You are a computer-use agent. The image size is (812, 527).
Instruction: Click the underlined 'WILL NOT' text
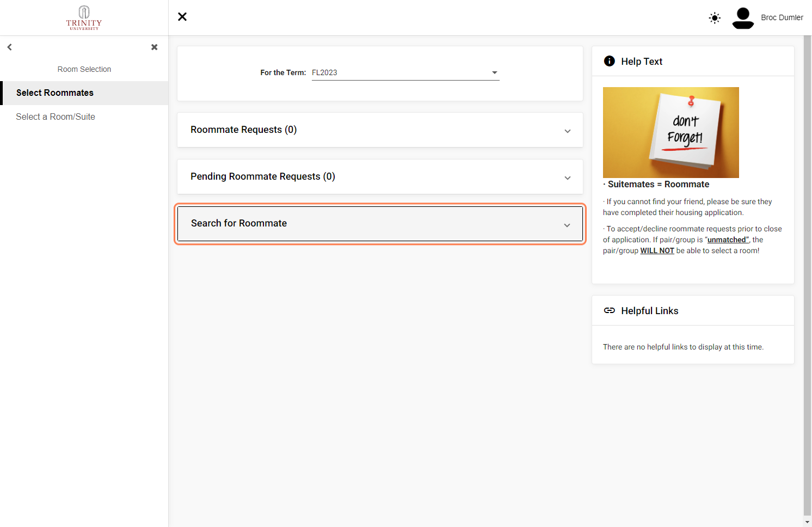click(657, 250)
